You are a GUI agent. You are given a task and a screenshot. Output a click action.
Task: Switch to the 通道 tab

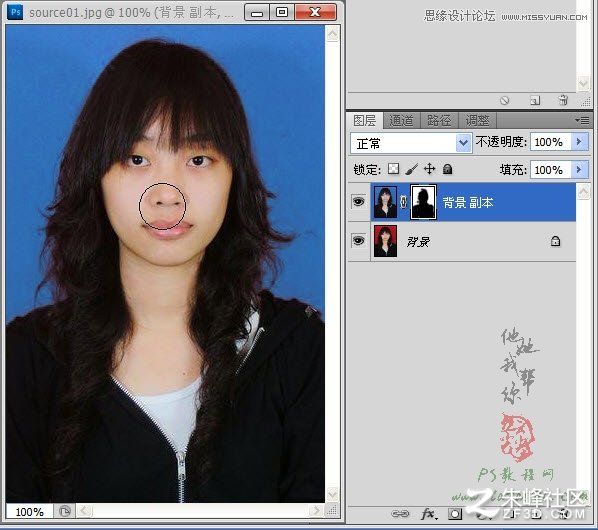click(401, 121)
